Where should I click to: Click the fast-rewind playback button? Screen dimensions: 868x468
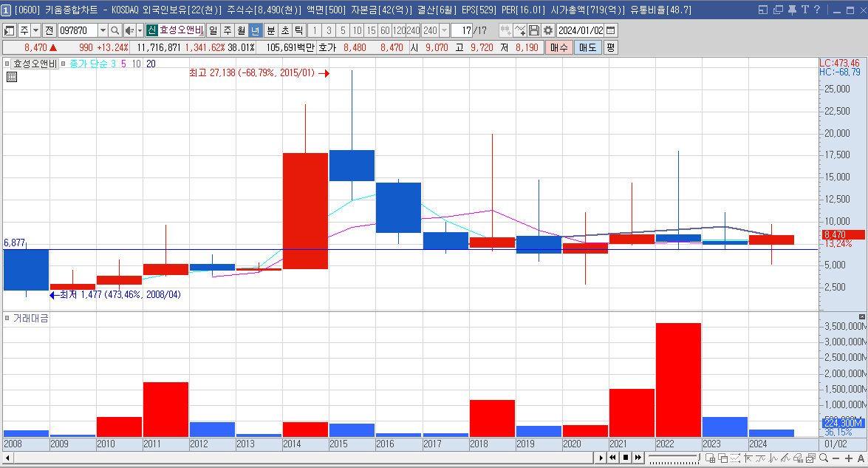(x=613, y=458)
